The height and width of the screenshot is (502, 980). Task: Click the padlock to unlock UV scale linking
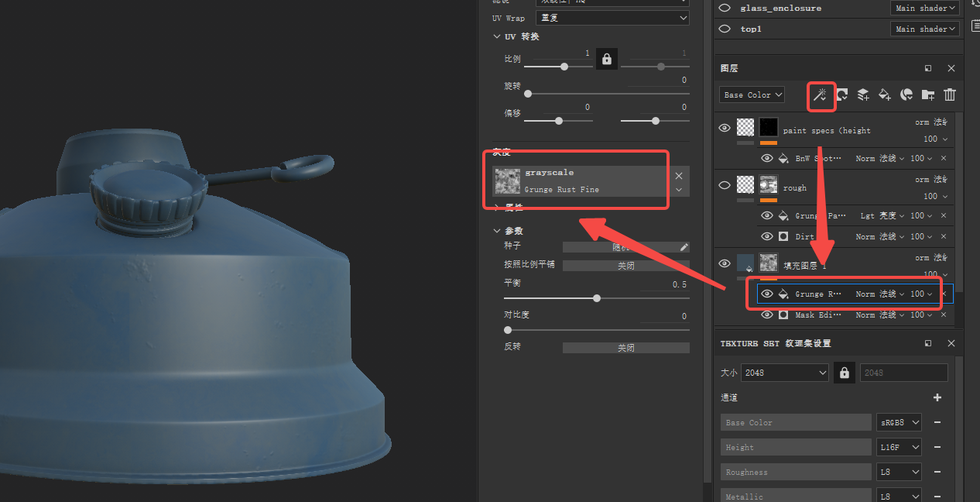(606, 58)
